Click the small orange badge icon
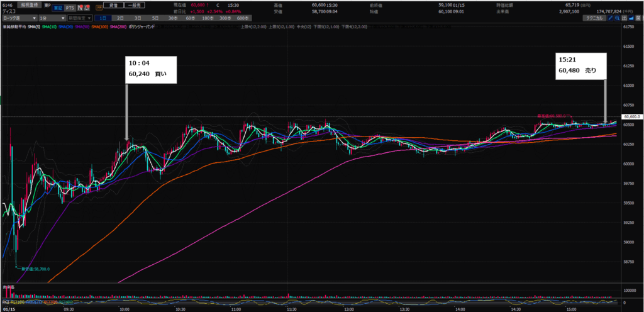 click(x=99, y=6)
